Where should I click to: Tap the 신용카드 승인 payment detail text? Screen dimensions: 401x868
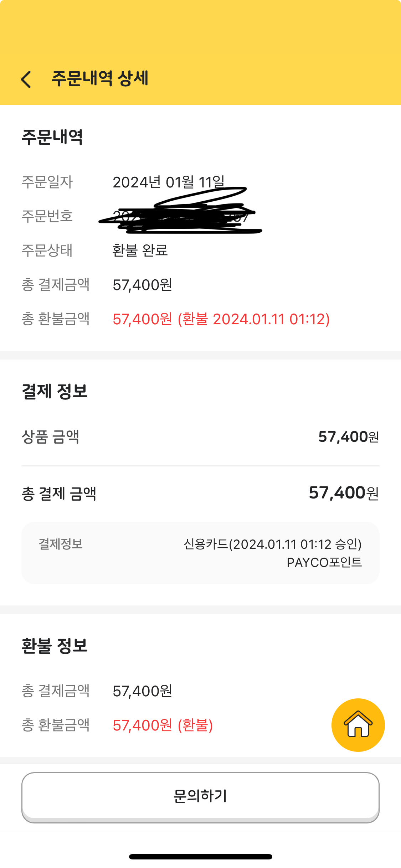pyautogui.click(x=272, y=544)
